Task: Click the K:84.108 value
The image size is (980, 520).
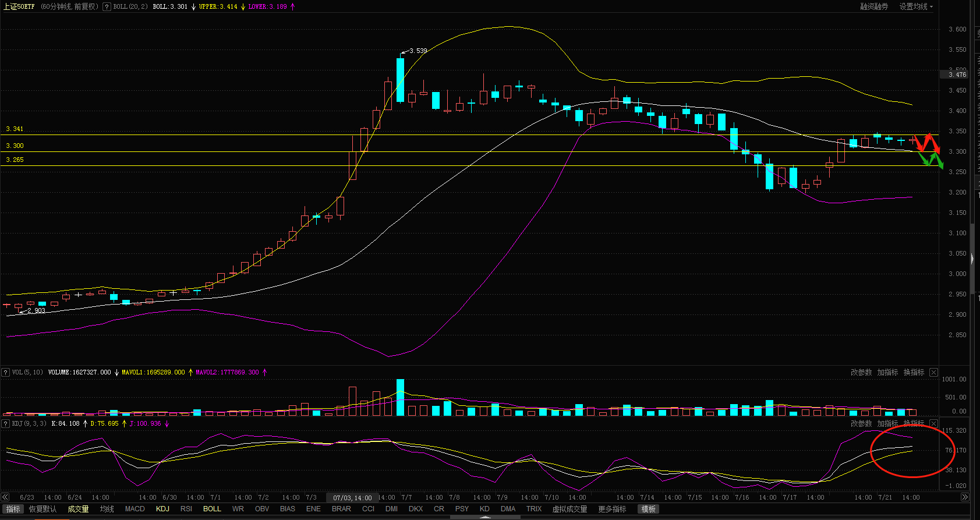Action: 65,424
